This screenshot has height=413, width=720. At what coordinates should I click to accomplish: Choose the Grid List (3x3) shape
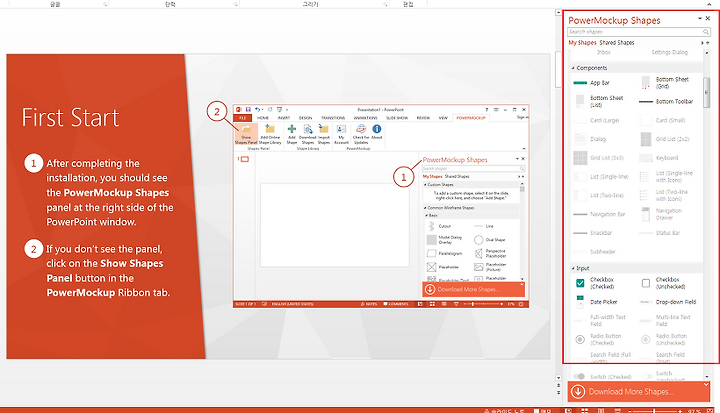(x=599, y=158)
